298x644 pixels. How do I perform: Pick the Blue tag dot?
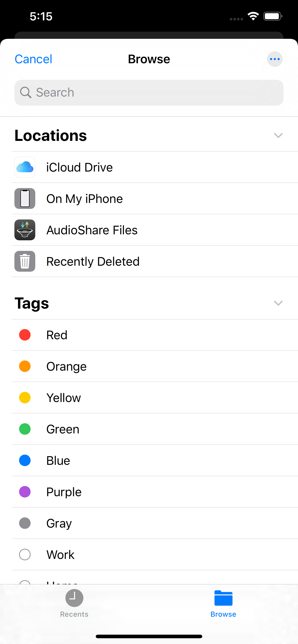(x=25, y=460)
